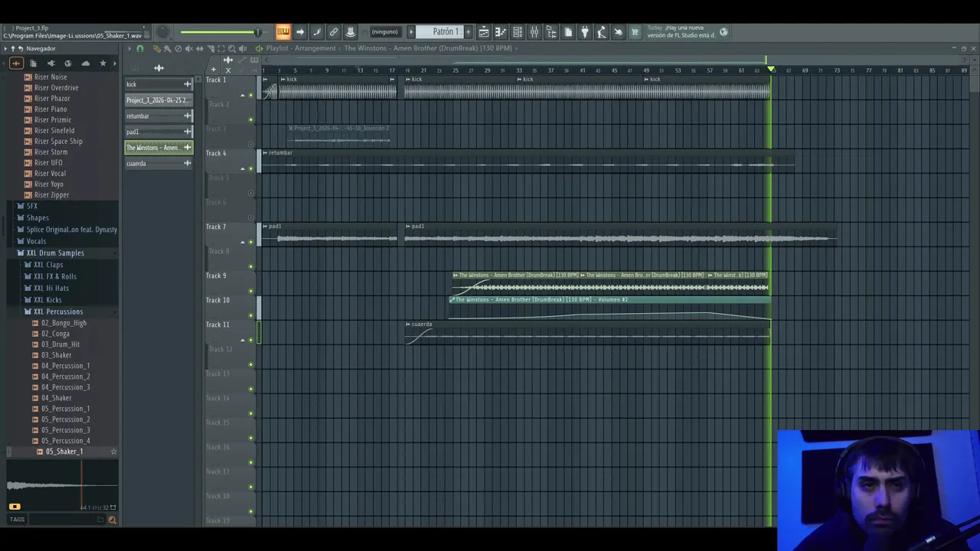This screenshot has height=551, width=980.
Task: Expand the Shapes folder
Action: pyautogui.click(x=38, y=217)
